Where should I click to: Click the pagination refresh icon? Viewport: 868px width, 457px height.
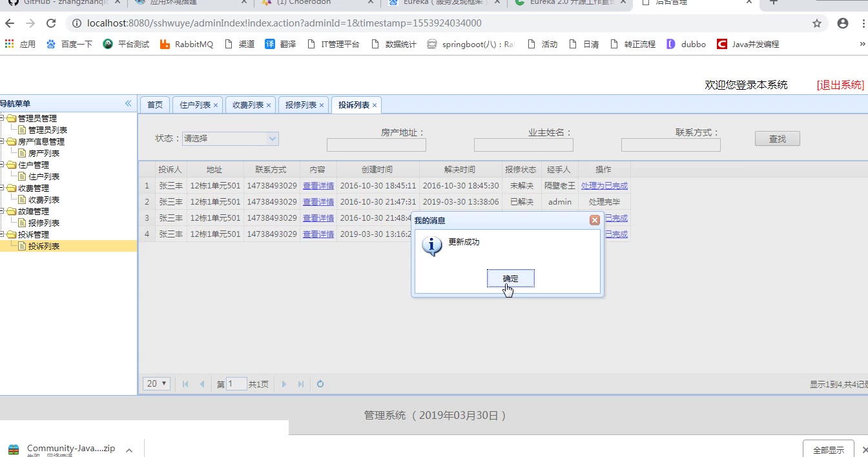coord(320,384)
